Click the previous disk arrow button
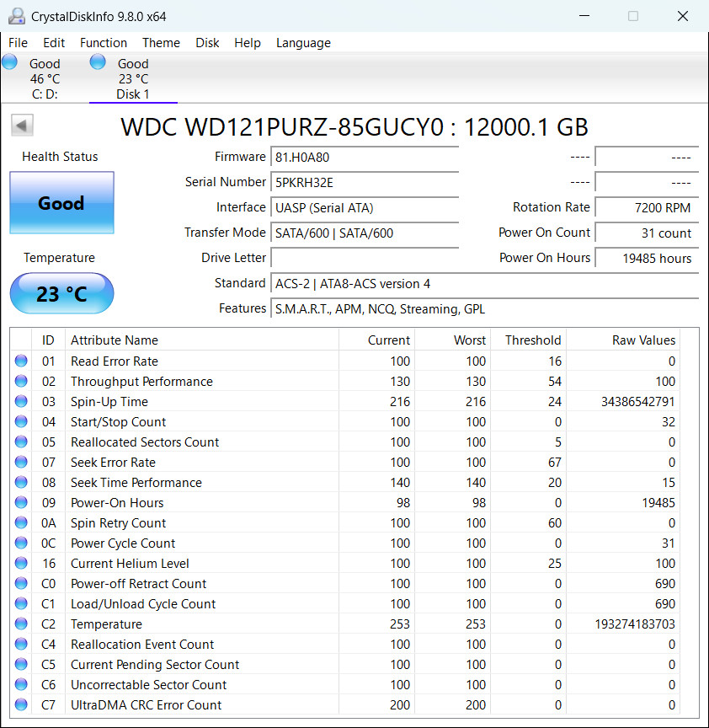709x728 pixels. (22, 126)
